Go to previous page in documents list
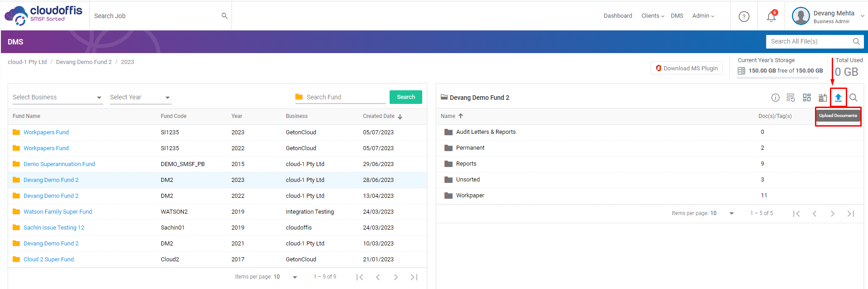 tap(815, 214)
